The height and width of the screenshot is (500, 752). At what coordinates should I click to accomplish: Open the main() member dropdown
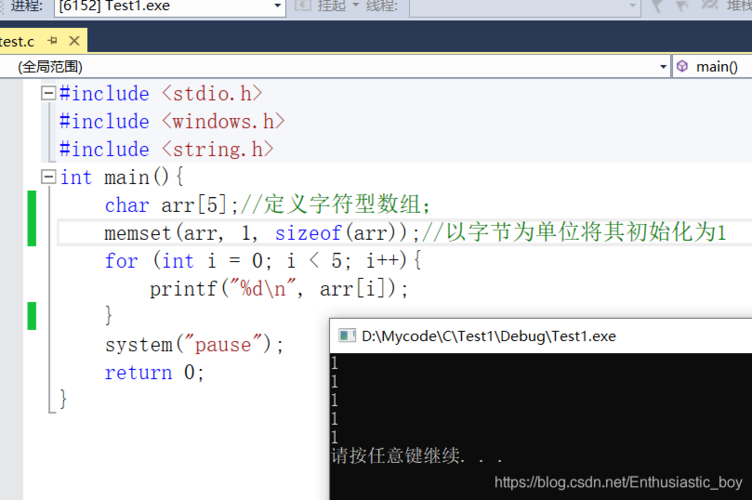[713, 67]
